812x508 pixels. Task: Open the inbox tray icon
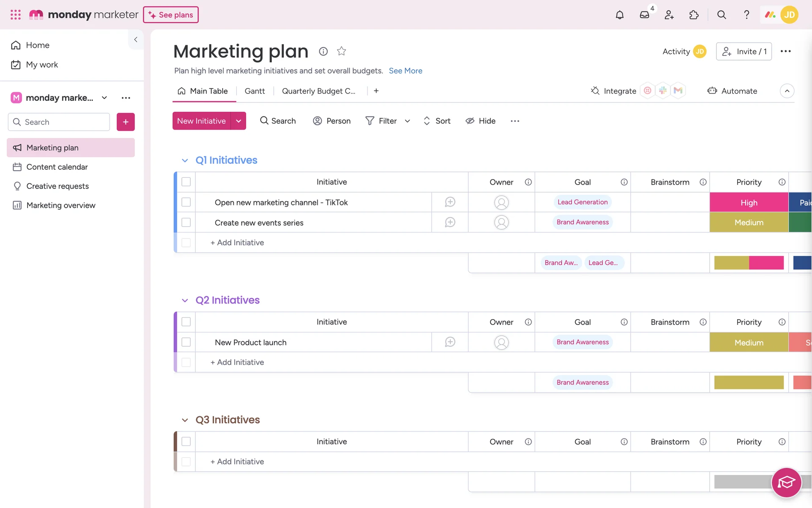644,15
